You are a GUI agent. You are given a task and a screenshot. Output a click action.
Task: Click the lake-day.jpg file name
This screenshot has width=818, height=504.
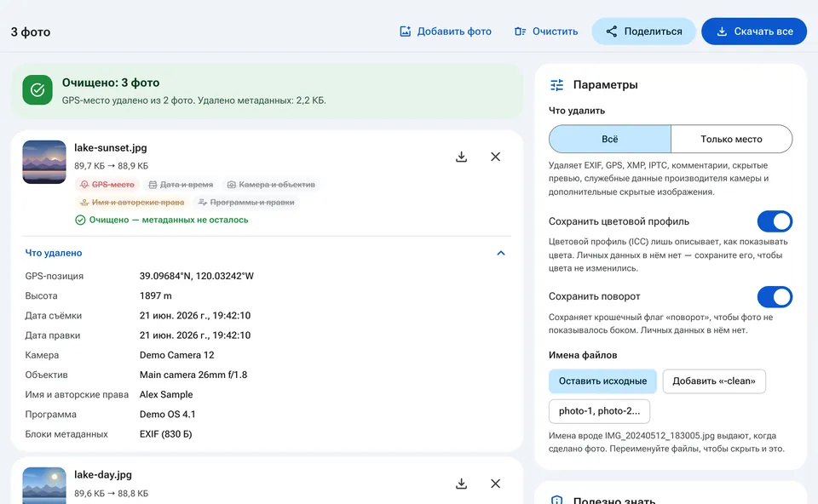[103, 475]
